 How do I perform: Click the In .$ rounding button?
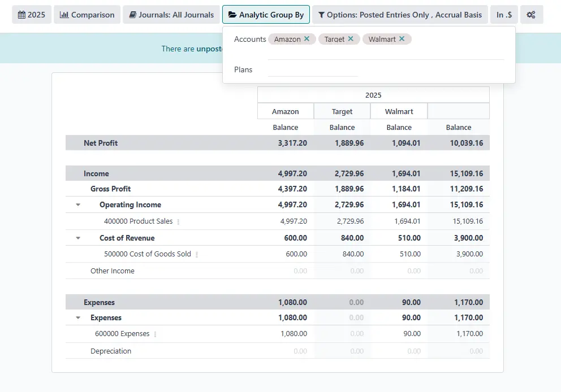coord(504,15)
